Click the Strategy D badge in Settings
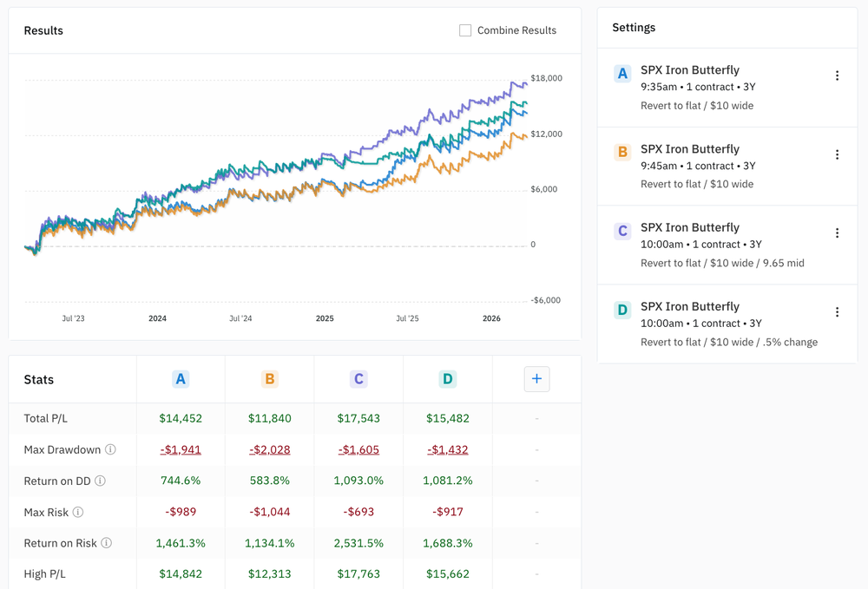Viewport: 868px width, 589px height. (x=621, y=311)
